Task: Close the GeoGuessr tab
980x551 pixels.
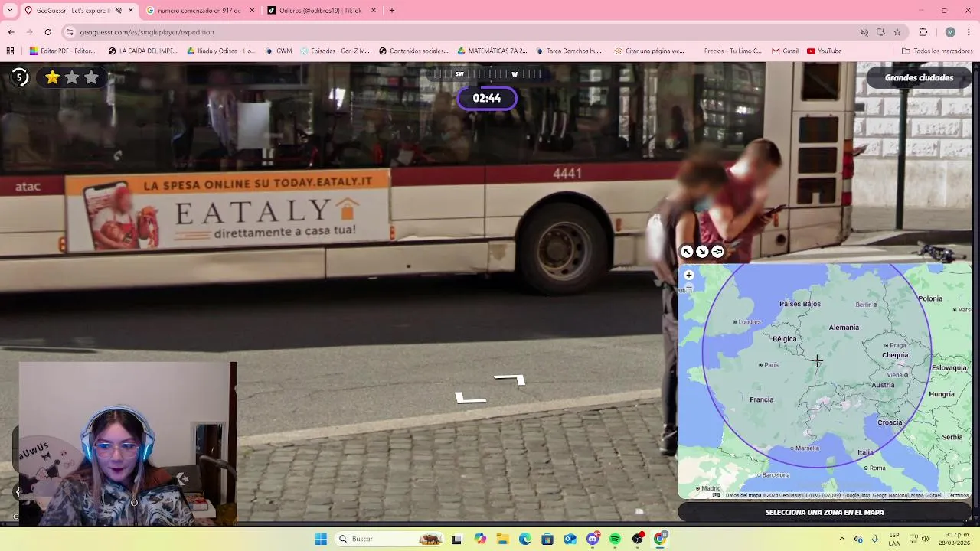Action: point(130,11)
